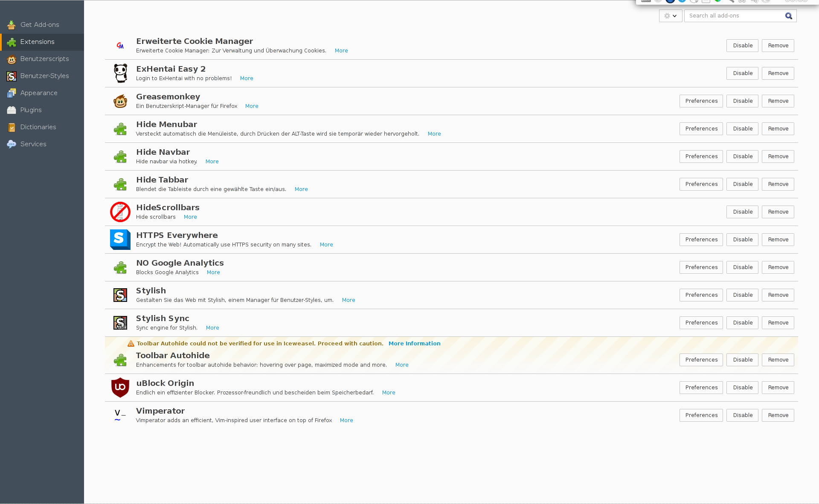Viewport: 819px width, 504px height.
Task: Click the Stylish Sync extension icon
Action: click(x=120, y=323)
